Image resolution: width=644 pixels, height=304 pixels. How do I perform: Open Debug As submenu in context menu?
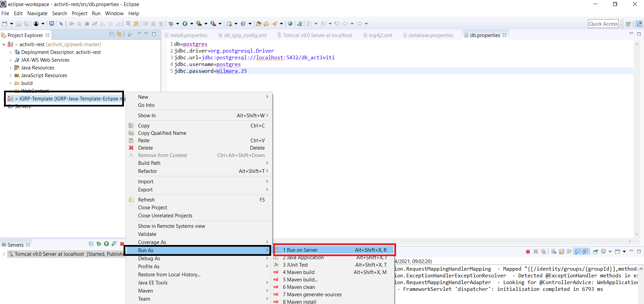[x=199, y=259]
